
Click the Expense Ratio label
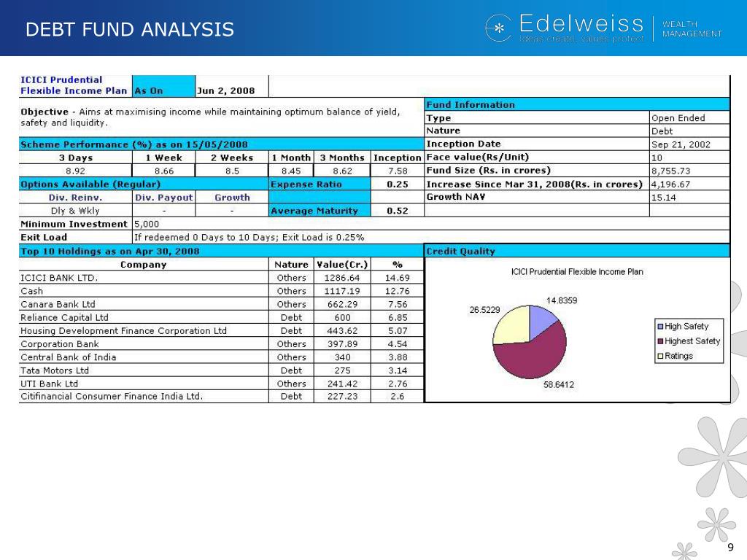[306, 184]
